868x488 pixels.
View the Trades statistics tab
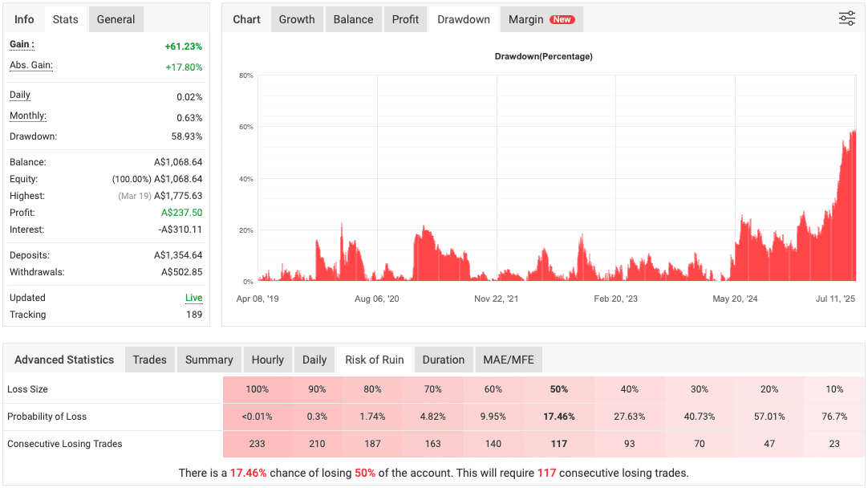(x=150, y=360)
